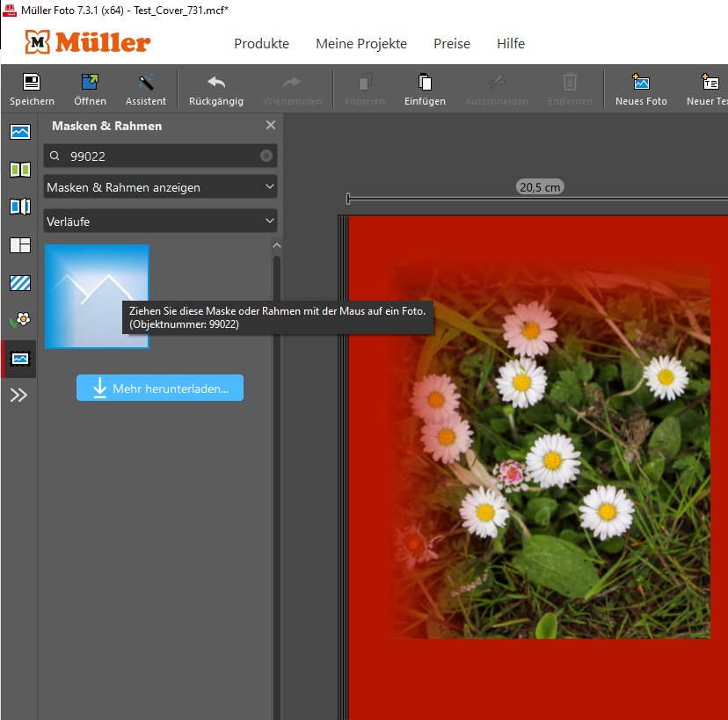Open the page layouts sidebar panel
728x720 pixels.
[x=19, y=245]
